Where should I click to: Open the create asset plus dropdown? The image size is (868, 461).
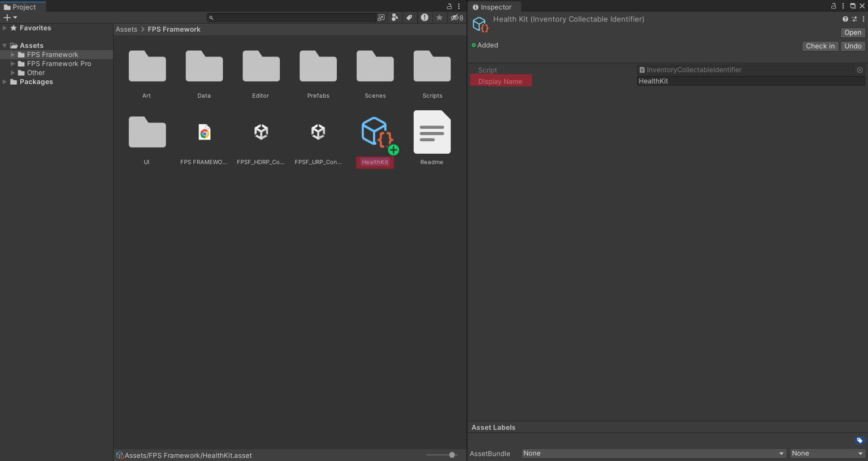click(x=10, y=18)
